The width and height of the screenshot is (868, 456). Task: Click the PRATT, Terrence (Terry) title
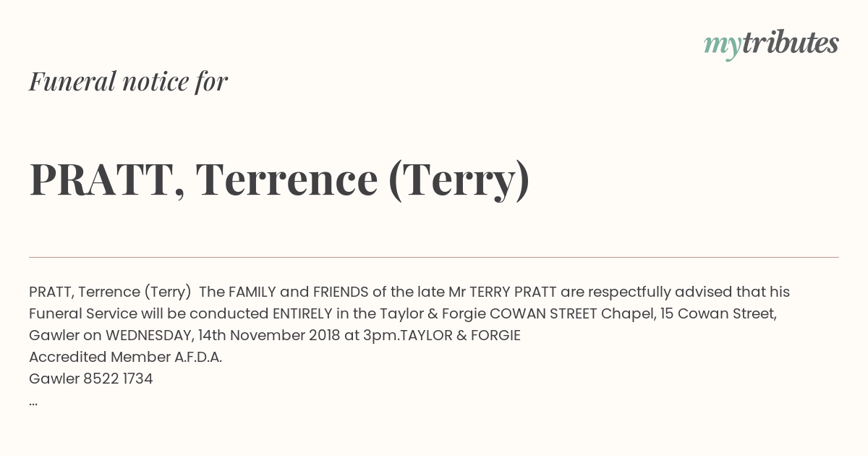(x=279, y=180)
